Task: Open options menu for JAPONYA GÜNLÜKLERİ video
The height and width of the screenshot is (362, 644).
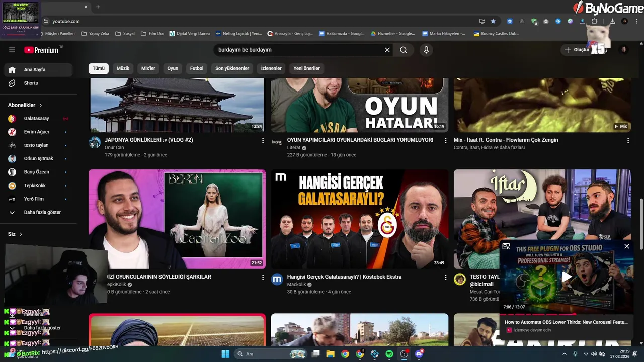Action: [x=263, y=141]
